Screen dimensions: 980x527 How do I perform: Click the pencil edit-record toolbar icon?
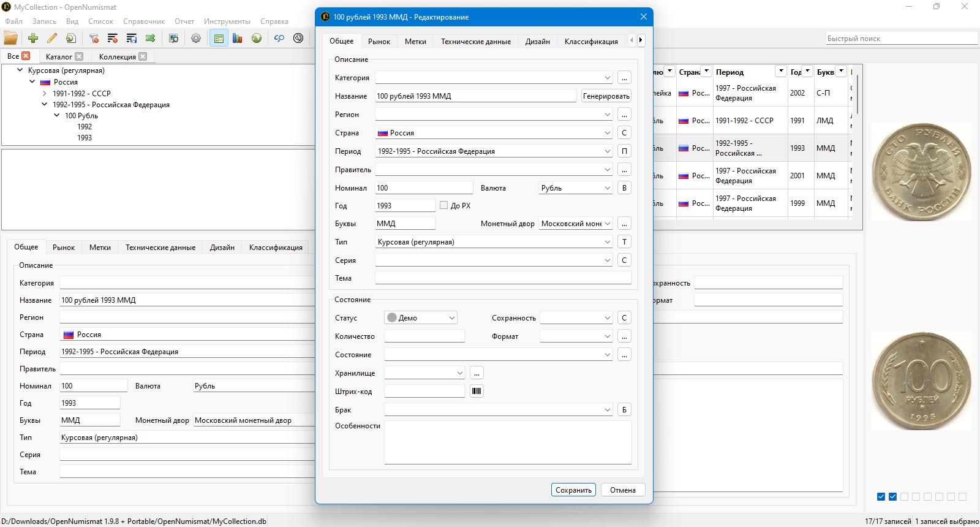(52, 38)
